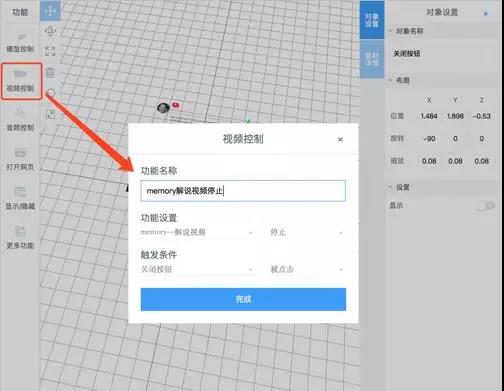This screenshot has height=391, width=504.
Task: Click the 触发条件 label
Action: click(x=159, y=255)
